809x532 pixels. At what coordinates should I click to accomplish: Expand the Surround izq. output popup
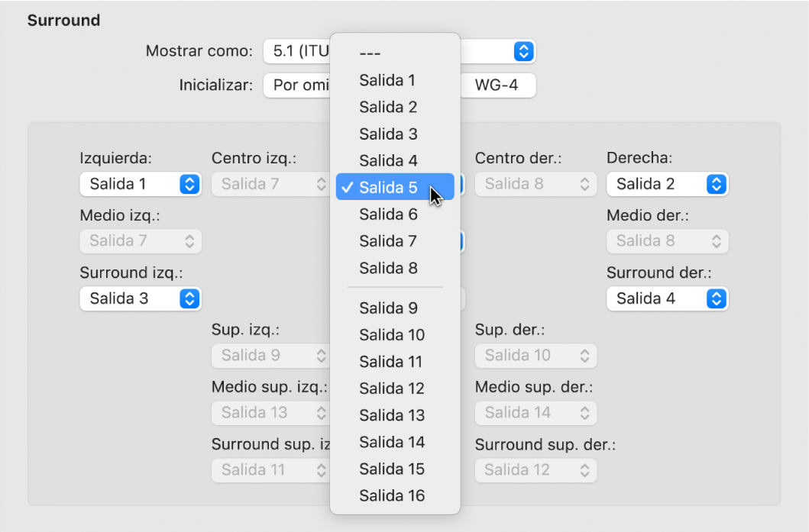(141, 298)
